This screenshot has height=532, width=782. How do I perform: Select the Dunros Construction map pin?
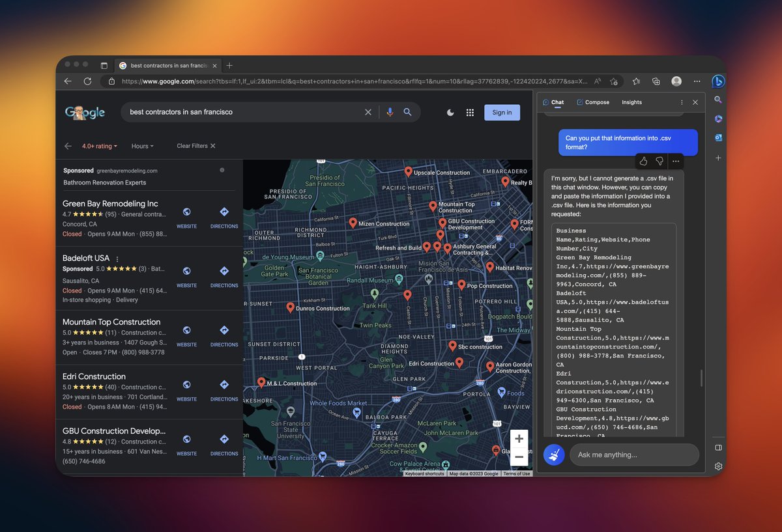pos(290,307)
